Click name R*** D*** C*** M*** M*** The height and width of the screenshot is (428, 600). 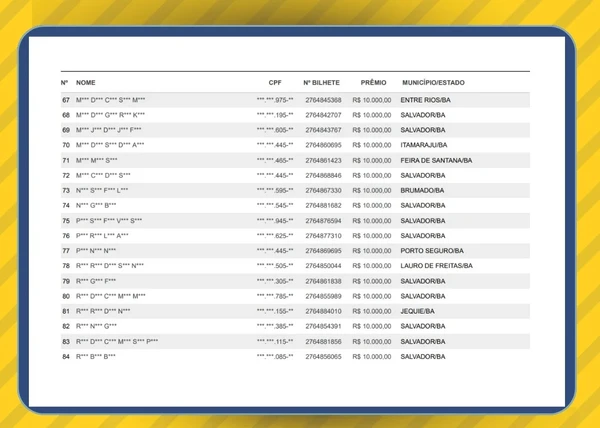click(x=111, y=296)
